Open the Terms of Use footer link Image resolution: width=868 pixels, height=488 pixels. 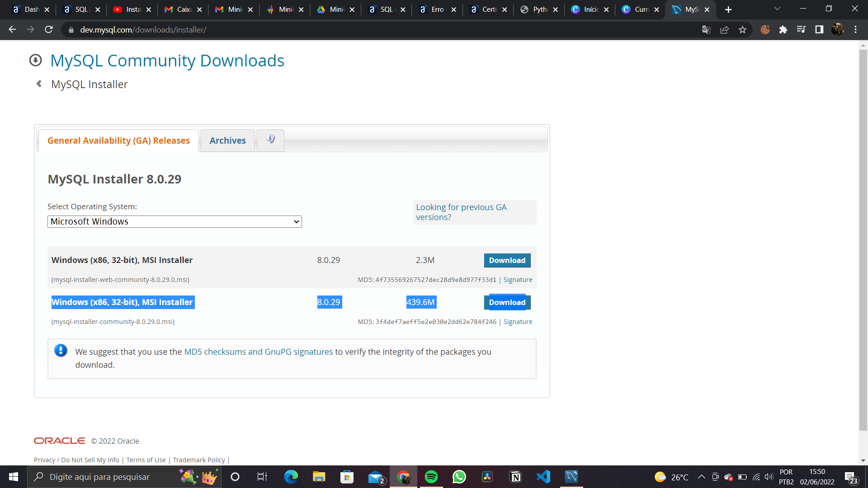(146, 460)
